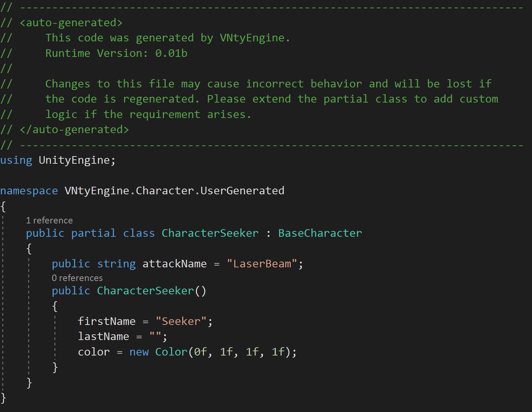Click the using keyword
This screenshot has width=532, height=412.
click(x=16, y=160)
